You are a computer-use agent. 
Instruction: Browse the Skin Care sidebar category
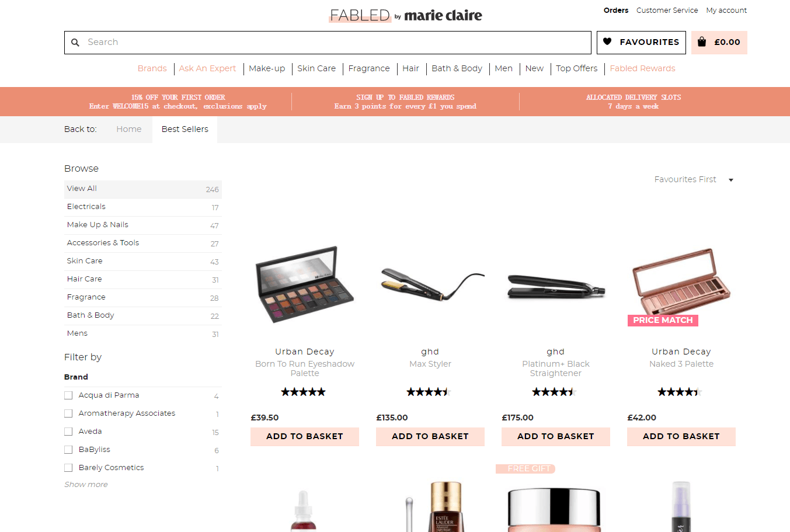(143, 262)
